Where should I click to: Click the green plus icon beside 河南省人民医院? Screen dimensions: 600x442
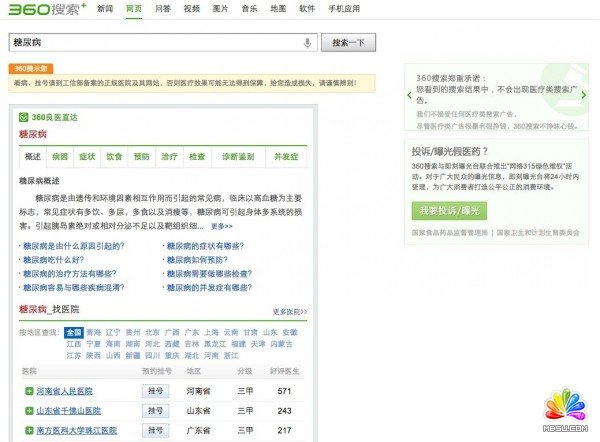point(29,391)
